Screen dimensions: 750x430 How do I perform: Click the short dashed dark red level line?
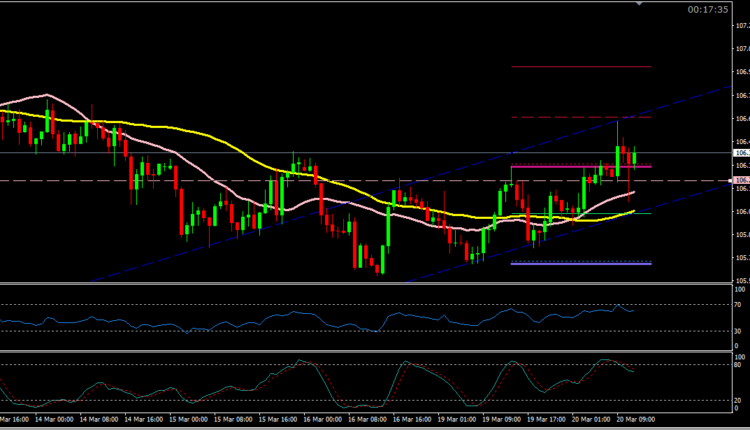point(580,118)
